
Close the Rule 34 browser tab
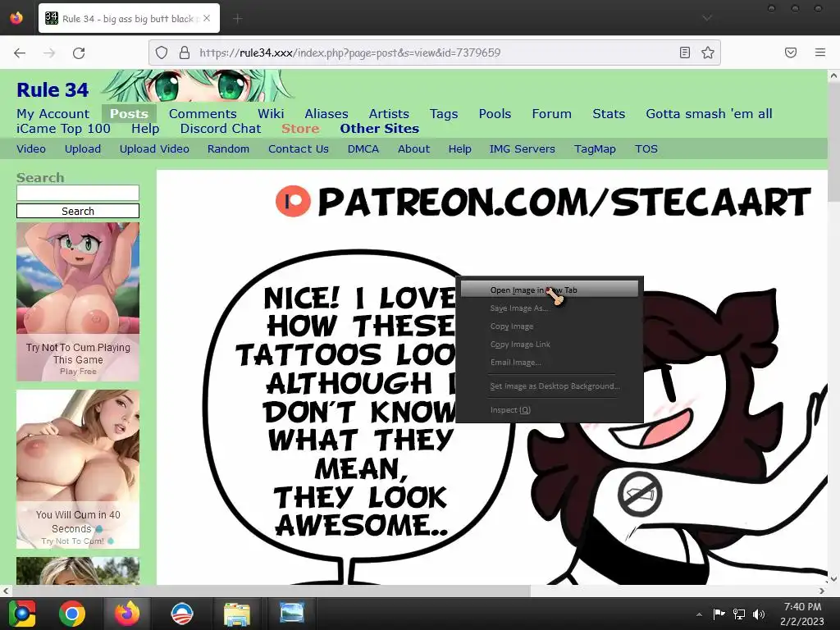[x=207, y=18]
